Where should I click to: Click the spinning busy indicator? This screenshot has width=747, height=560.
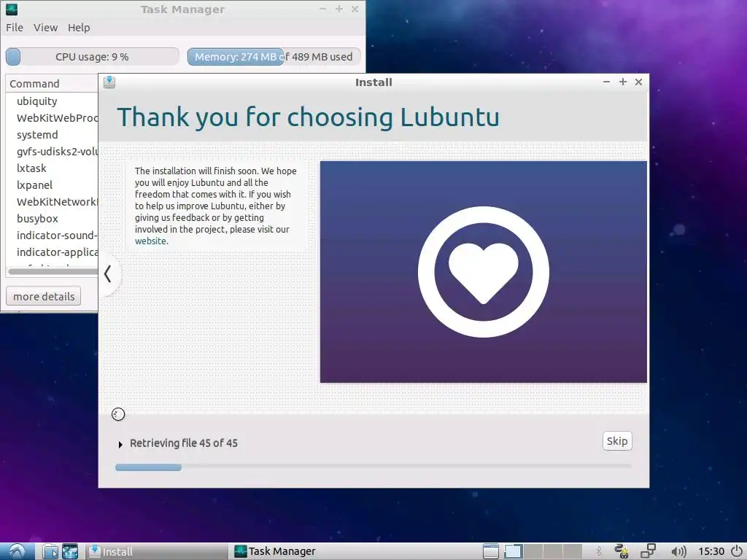click(x=118, y=414)
